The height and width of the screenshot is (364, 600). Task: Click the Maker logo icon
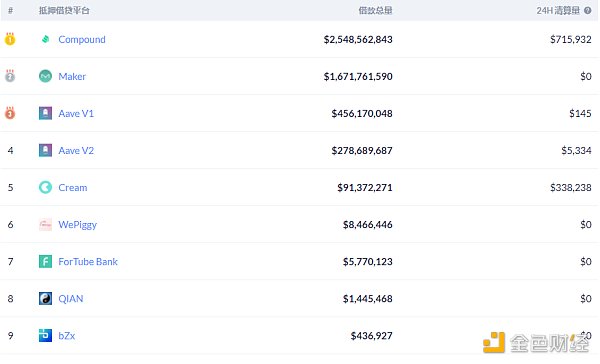click(x=46, y=76)
